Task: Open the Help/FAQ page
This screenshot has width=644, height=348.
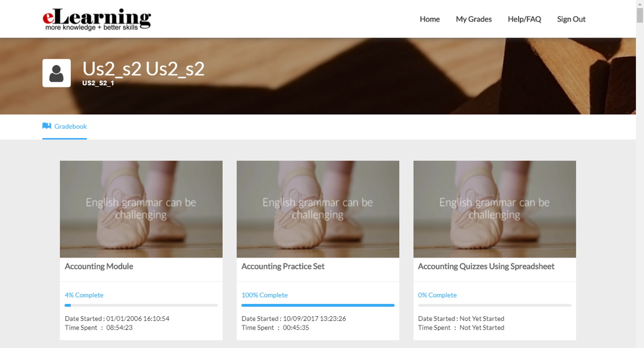Action: tap(524, 19)
